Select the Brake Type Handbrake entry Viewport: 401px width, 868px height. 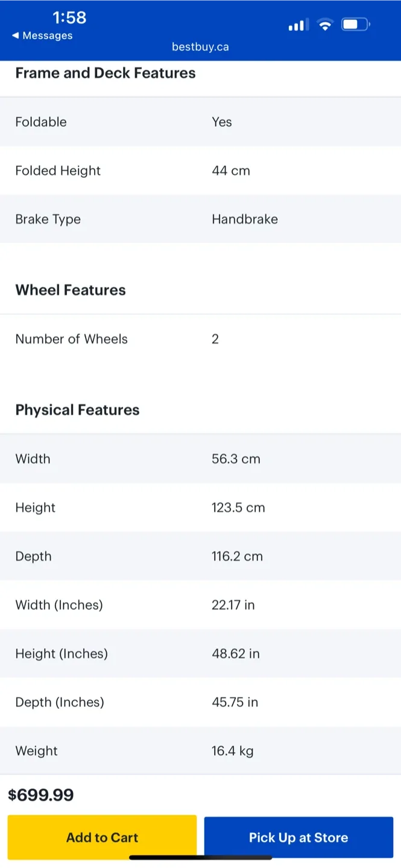tap(200, 219)
